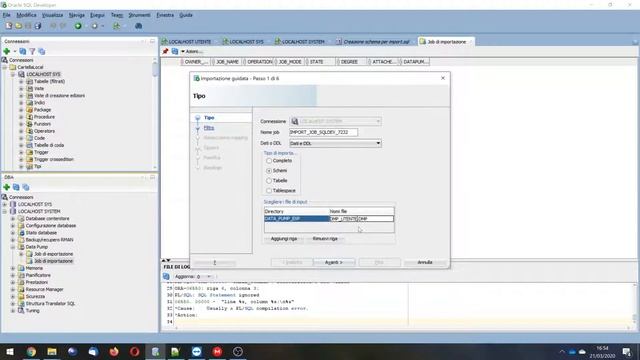This screenshot has height=360, width=640.
Task: Click the Aggiungi riga button
Action: tap(284, 239)
